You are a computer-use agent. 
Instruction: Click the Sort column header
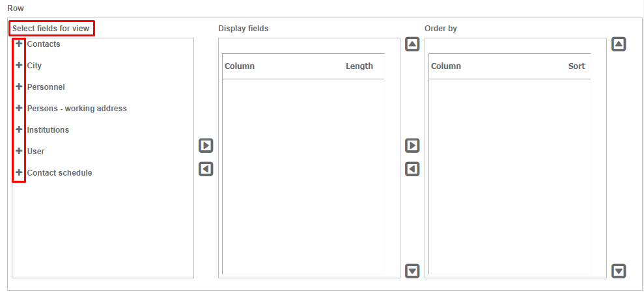[x=576, y=66]
